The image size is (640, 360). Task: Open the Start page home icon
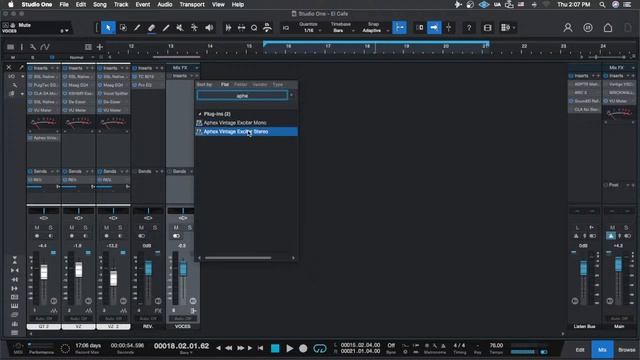point(608,28)
